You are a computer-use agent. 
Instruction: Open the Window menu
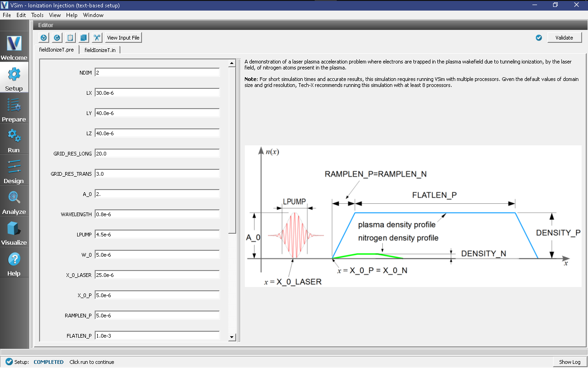coord(93,15)
